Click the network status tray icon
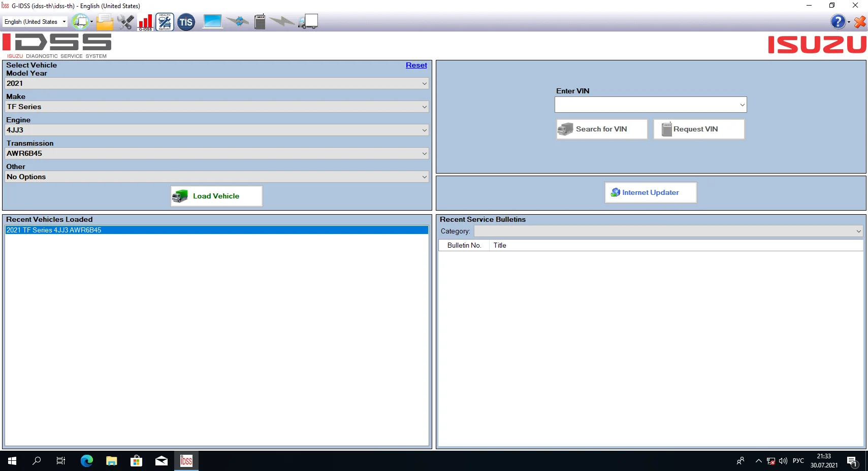The height and width of the screenshot is (471, 868). point(771,461)
